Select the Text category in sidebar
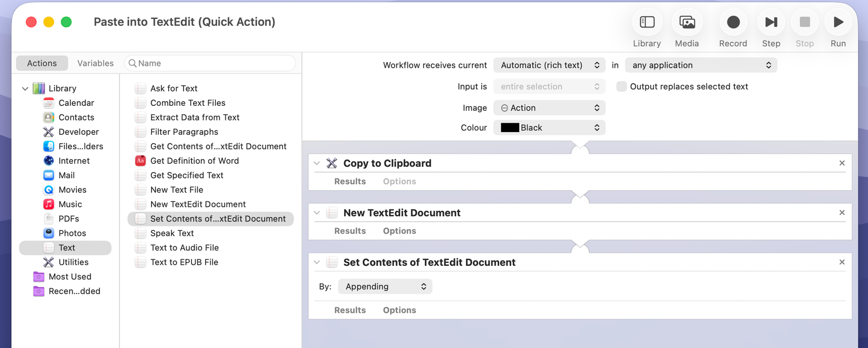Screen dimensions: 868x348 pyautogui.click(x=65, y=247)
